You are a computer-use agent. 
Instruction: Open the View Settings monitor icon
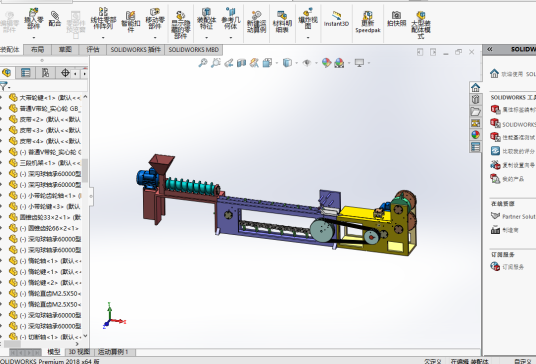click(359, 63)
